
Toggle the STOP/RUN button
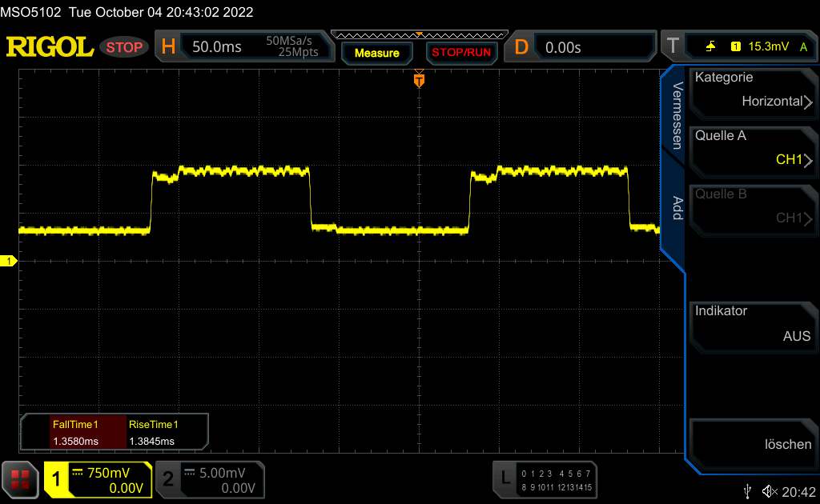(461, 52)
